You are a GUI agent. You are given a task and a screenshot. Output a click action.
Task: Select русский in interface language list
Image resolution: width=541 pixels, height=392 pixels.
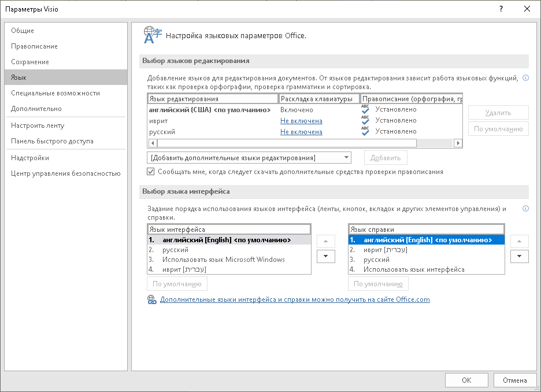(229, 250)
